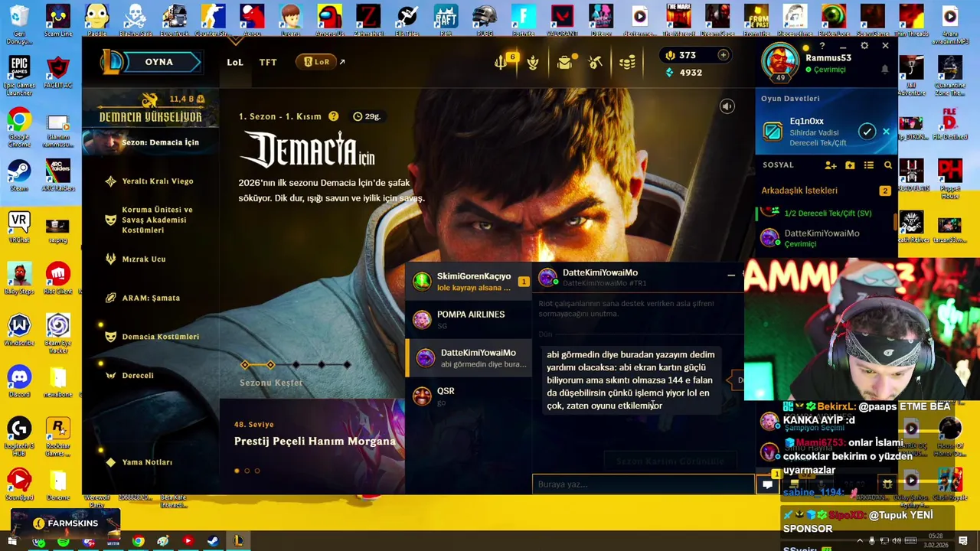The height and width of the screenshot is (551, 980).
Task: Open QSR chat conversation
Action: (x=469, y=396)
